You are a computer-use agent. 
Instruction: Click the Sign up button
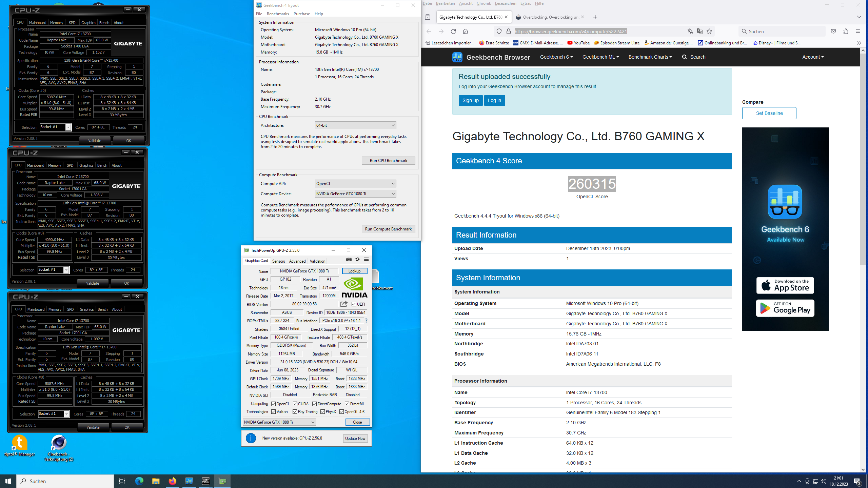[470, 100]
